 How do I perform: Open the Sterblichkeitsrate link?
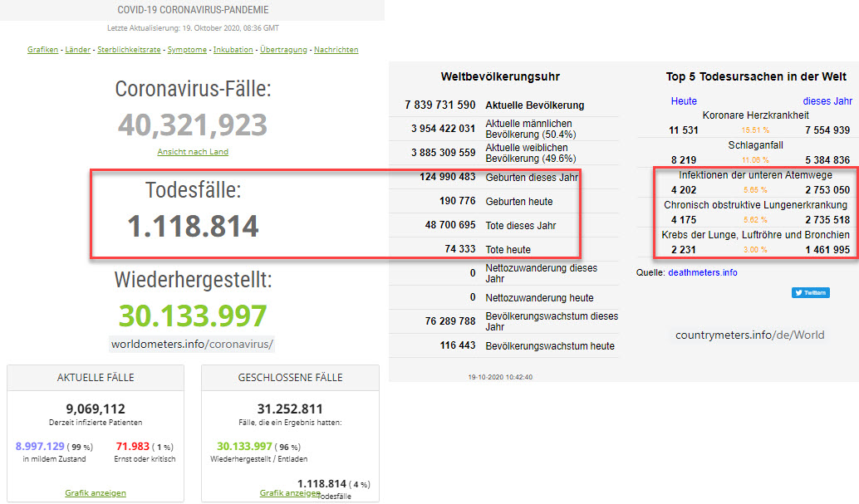pyautogui.click(x=129, y=50)
